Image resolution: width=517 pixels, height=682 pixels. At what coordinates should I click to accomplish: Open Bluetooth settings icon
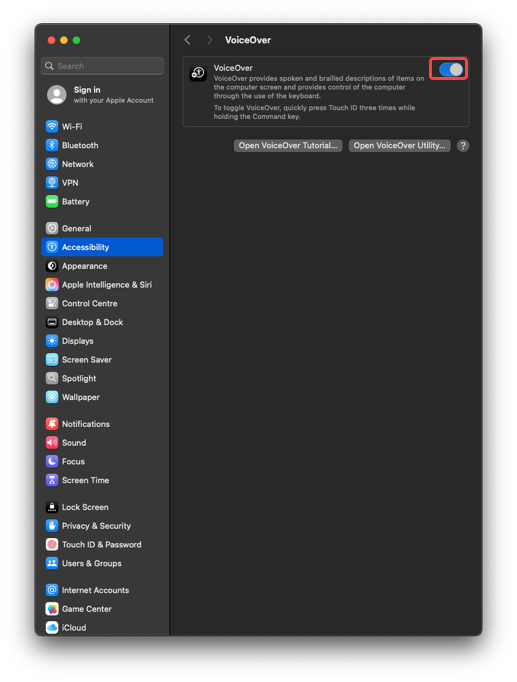(x=52, y=145)
